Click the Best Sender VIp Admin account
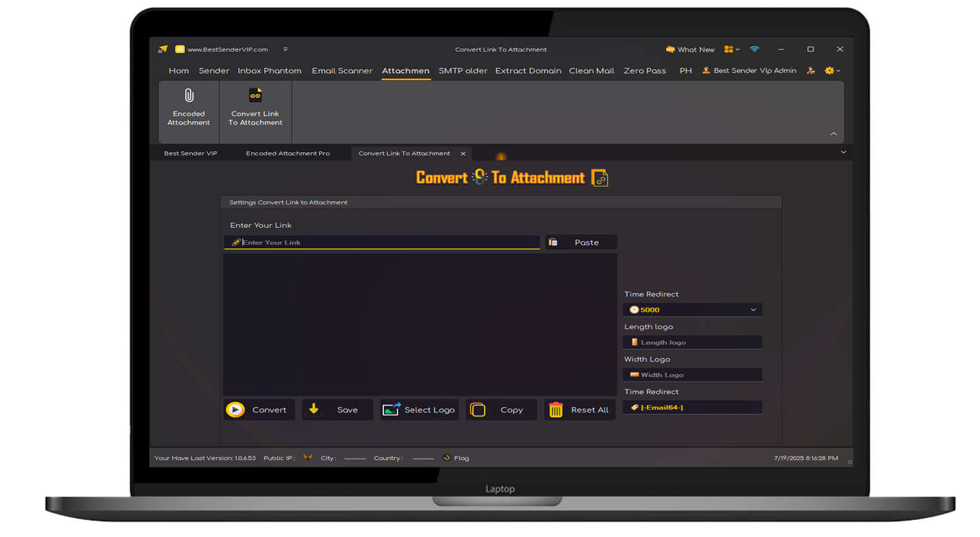 click(x=749, y=71)
